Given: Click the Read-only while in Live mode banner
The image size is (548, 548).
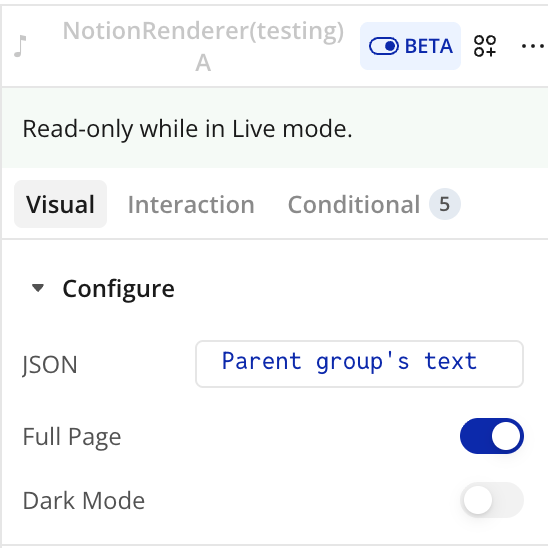Looking at the screenshot, I should click(x=275, y=128).
